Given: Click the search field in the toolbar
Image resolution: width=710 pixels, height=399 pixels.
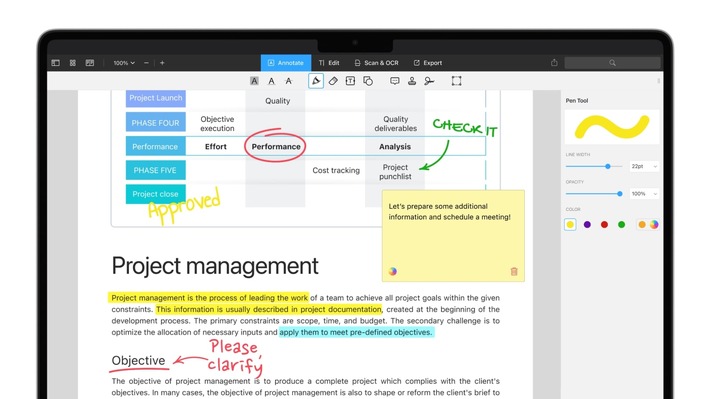Looking at the screenshot, I should (x=612, y=63).
